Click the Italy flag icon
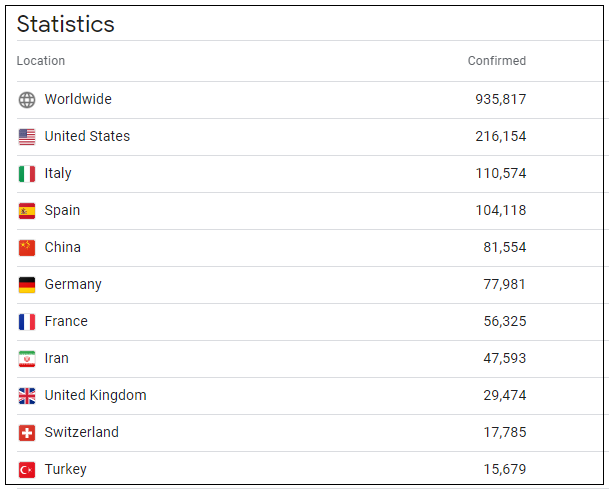This screenshot has height=490, width=609. tap(27, 174)
